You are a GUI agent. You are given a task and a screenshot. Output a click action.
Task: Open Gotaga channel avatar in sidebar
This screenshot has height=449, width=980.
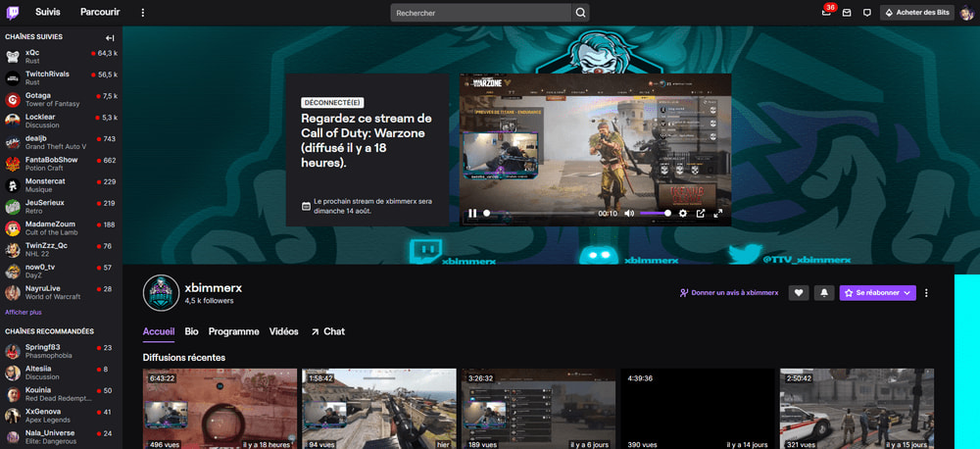point(13,100)
